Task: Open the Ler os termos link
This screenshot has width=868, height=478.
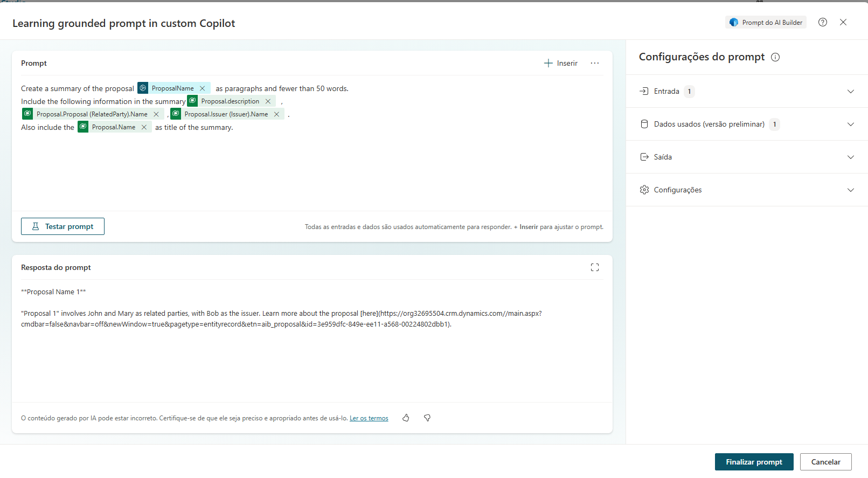Action: (x=369, y=418)
